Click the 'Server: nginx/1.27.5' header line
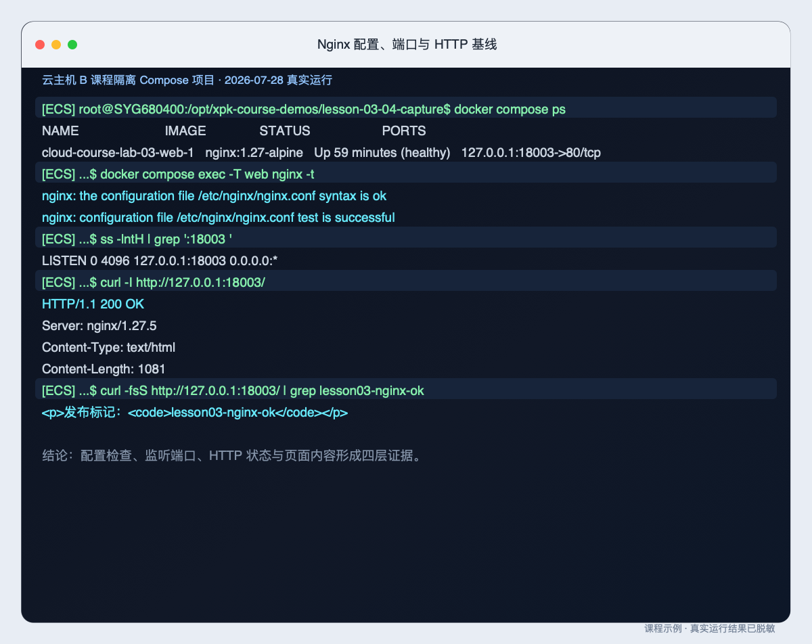 (x=99, y=326)
